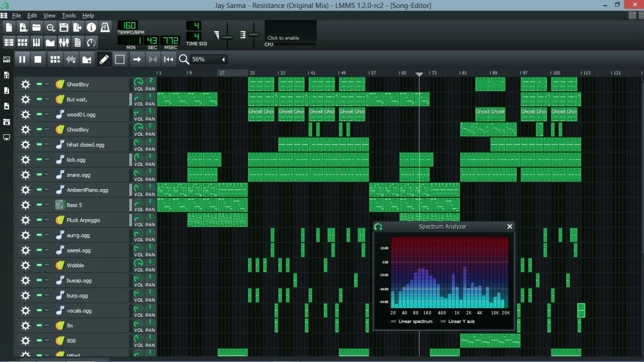This screenshot has width=644, height=362.
Task: Mute the But wait, track
Action: [x=39, y=100]
